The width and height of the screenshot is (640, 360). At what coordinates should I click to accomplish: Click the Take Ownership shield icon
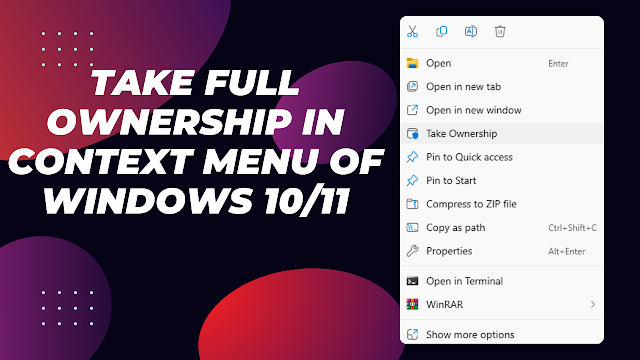point(412,133)
